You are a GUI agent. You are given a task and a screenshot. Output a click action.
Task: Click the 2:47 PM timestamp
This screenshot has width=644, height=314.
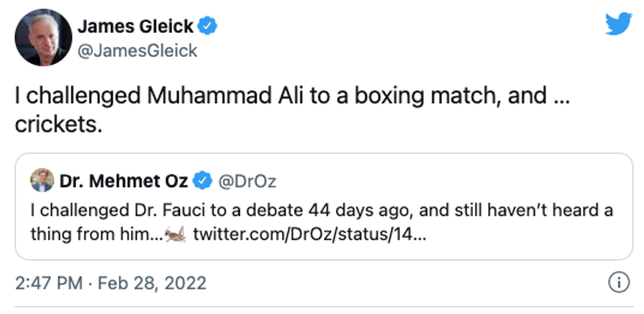tap(49, 283)
